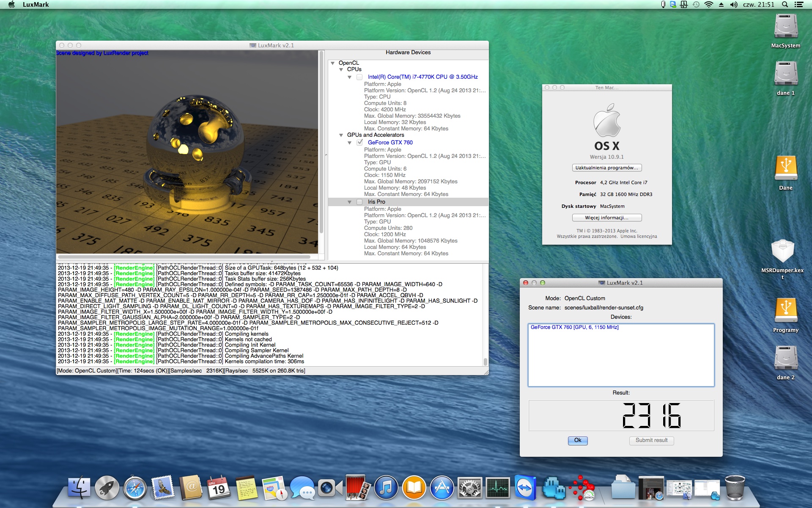812x508 pixels.
Task: Open the Apple menu
Action: (x=11, y=5)
